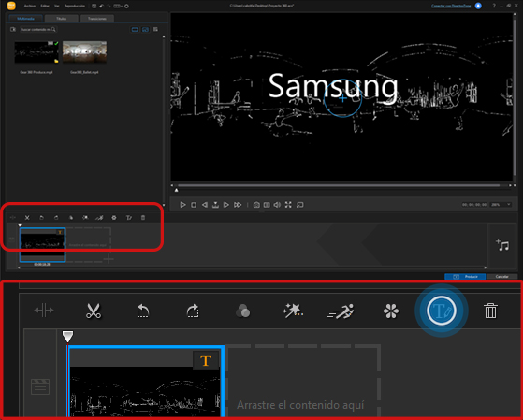Viewport: 523px width, 420px height.
Task: Undock the preview window icon
Action: (299, 205)
